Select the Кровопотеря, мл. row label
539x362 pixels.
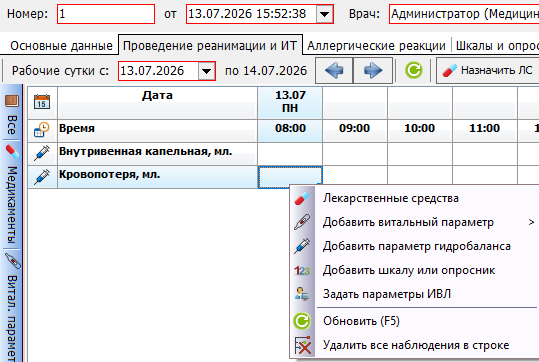157,177
